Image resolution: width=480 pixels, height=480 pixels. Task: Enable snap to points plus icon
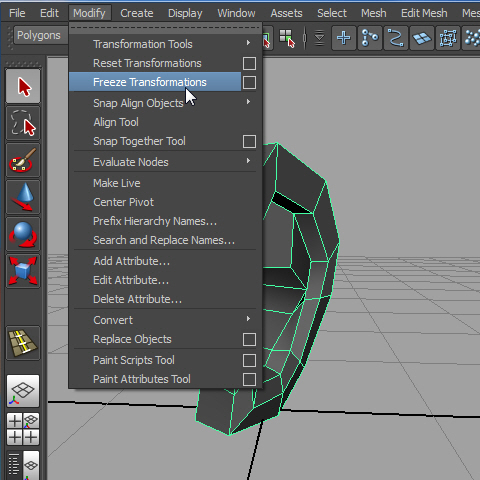click(343, 38)
